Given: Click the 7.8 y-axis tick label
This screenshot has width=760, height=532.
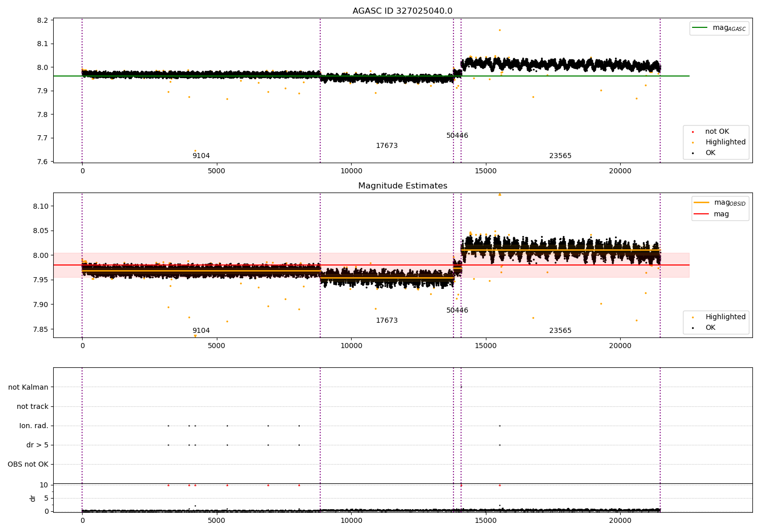Looking at the screenshot, I should point(43,115).
